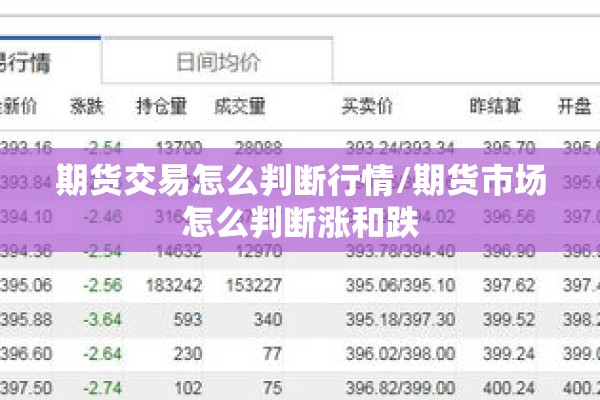Viewport: 600px width, 400px height.
Task: Click volume value 75
Action: point(272,388)
